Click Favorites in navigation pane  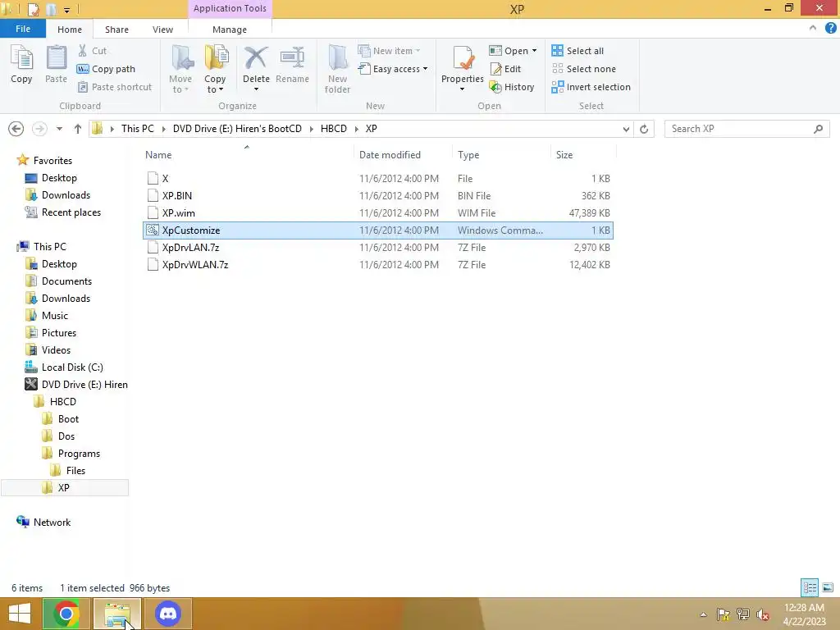52,161
